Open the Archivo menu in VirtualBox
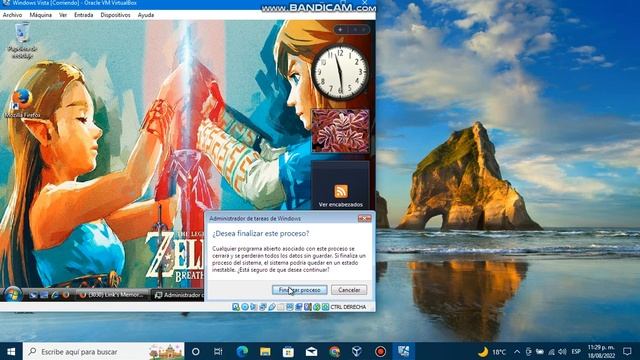Image resolution: width=640 pixels, height=360 pixels. coord(12,15)
